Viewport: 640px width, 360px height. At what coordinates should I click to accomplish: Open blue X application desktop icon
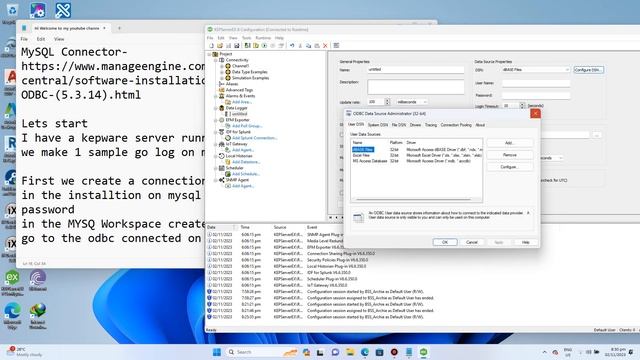[63, 11]
